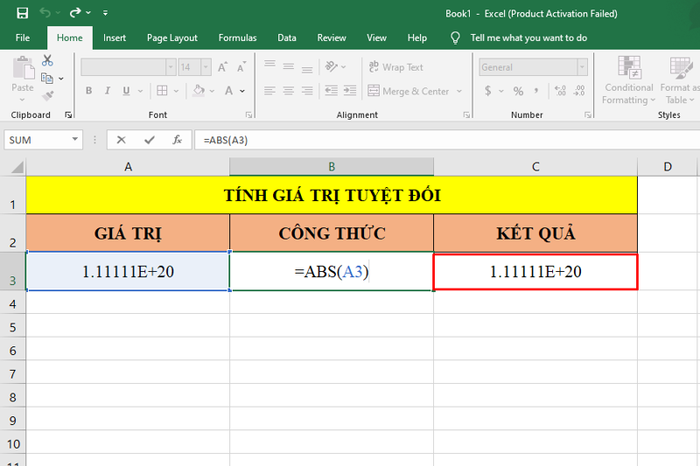Click the Enter checkmark formula button
Viewport: 700px width, 466px height.
(149, 140)
